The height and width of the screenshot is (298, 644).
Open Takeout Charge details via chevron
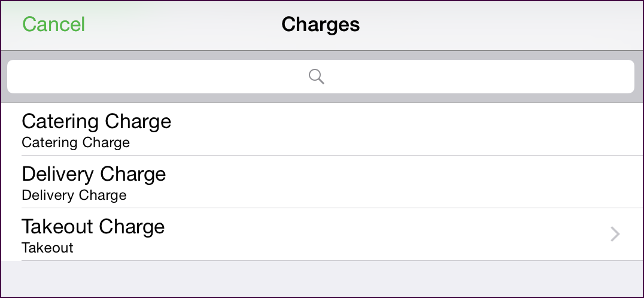tap(615, 234)
